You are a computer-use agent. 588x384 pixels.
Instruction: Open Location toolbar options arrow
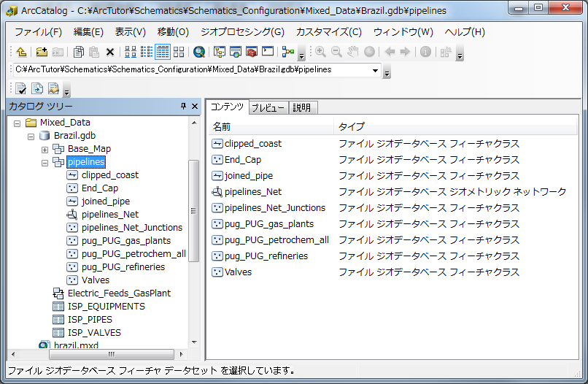tap(387, 73)
